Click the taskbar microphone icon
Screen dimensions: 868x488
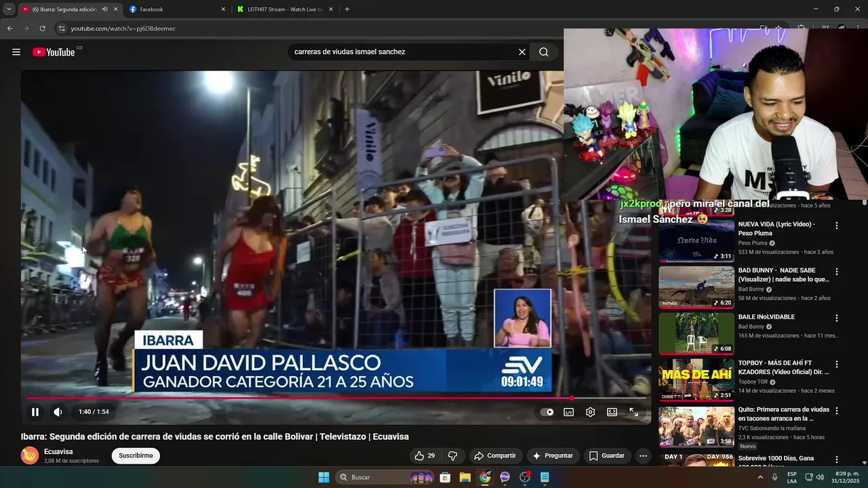coord(774,477)
